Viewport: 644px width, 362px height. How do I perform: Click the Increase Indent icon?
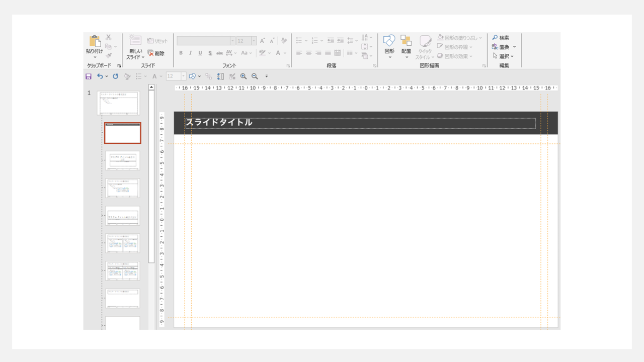tap(340, 40)
